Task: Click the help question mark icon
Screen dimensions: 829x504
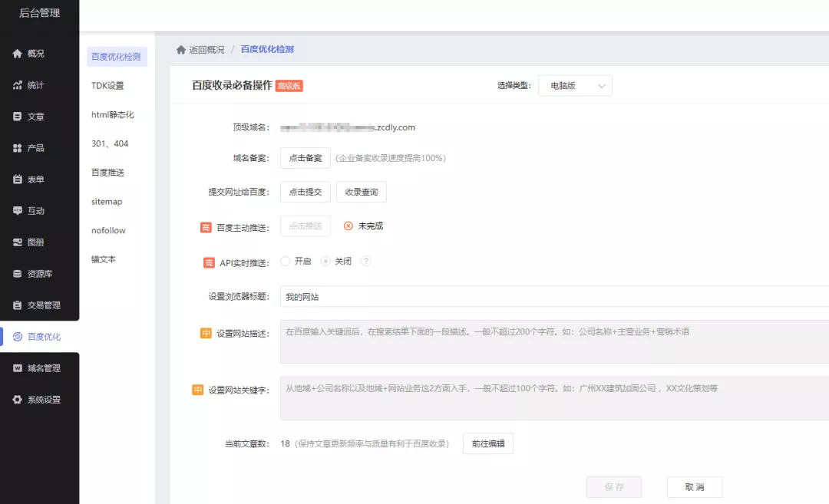Action: [x=366, y=261]
